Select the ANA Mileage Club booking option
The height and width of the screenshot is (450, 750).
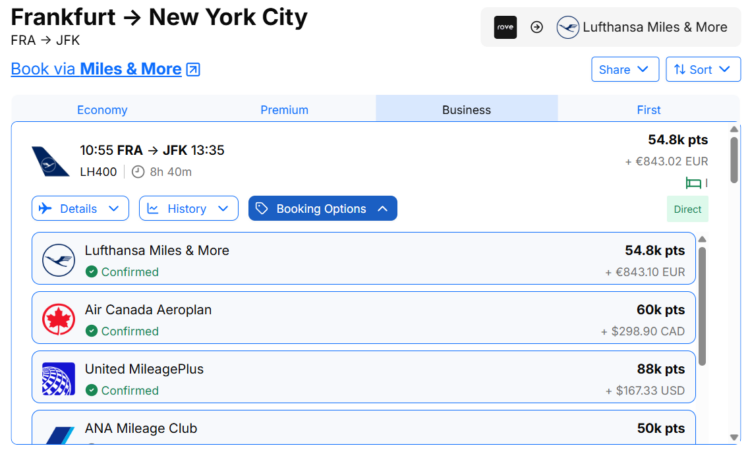[x=364, y=427]
